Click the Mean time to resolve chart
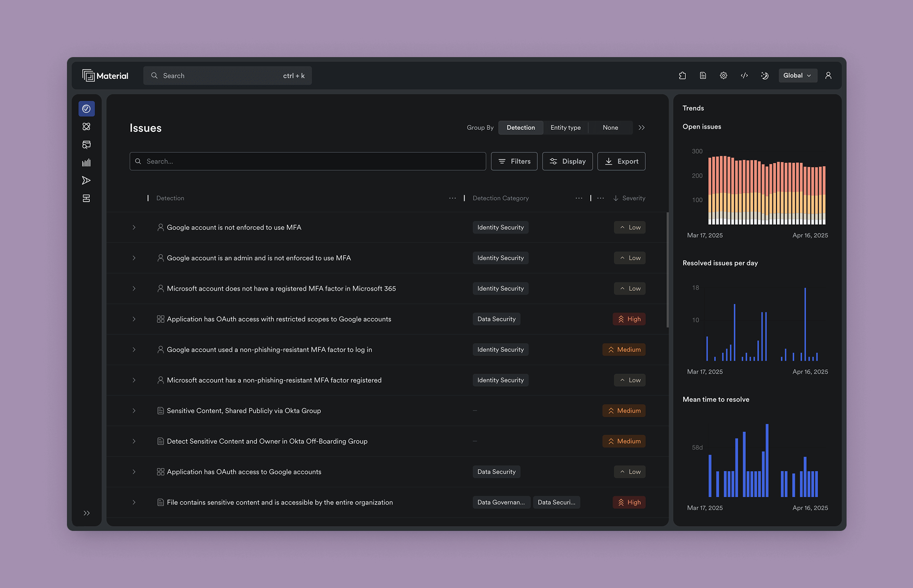 pos(763,461)
